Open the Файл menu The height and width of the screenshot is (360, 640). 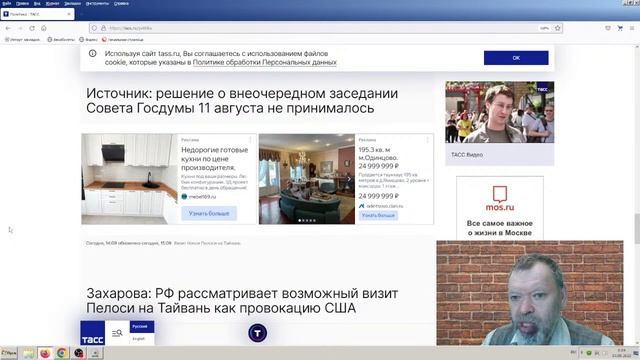7,3
